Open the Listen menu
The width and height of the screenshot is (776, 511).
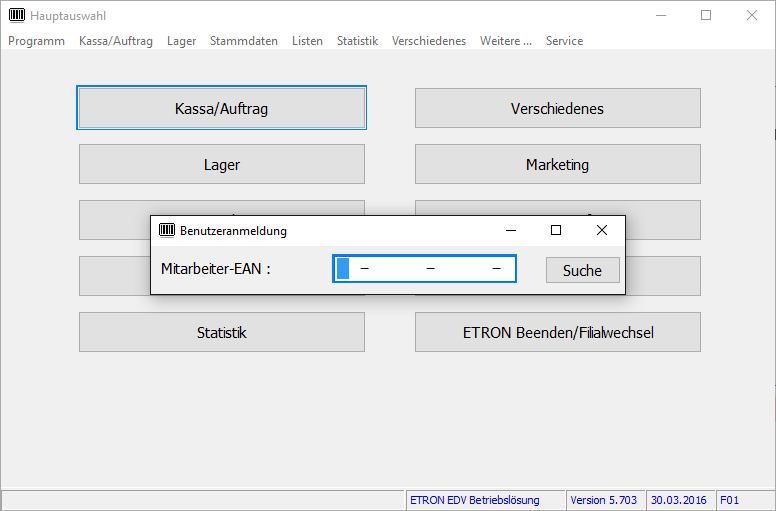[307, 41]
